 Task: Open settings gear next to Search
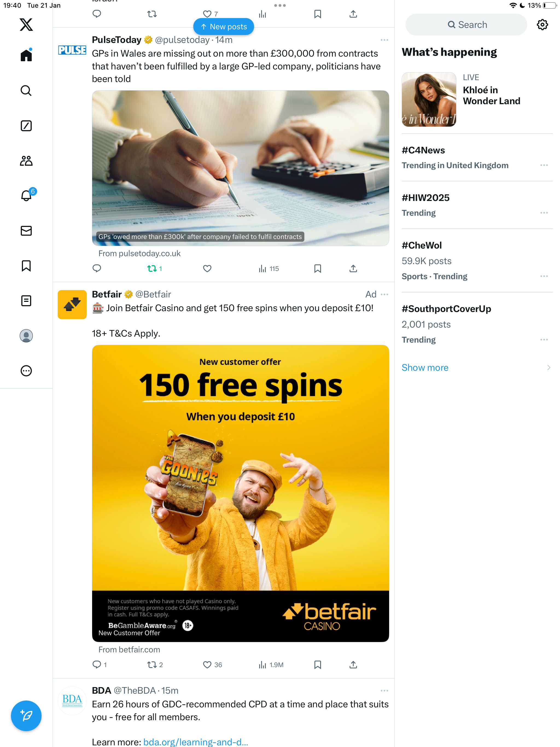542,25
